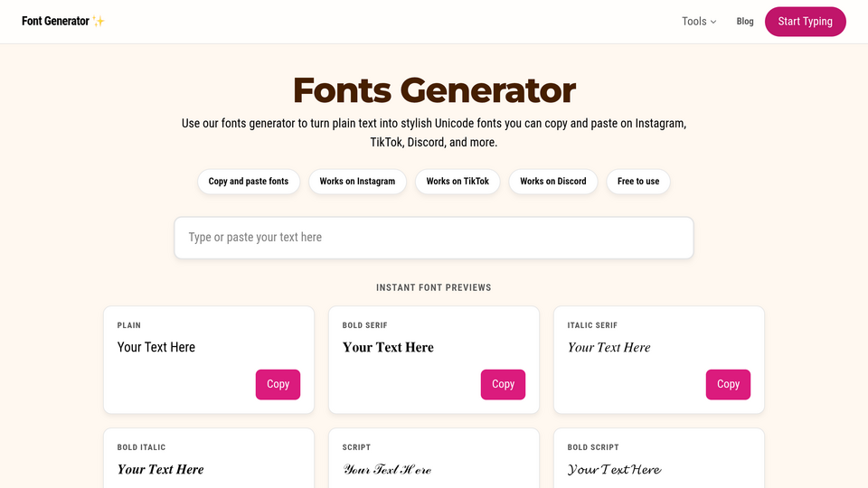Viewport: 868px width, 488px height.
Task: Click the PLAIN card label
Action: (129, 325)
